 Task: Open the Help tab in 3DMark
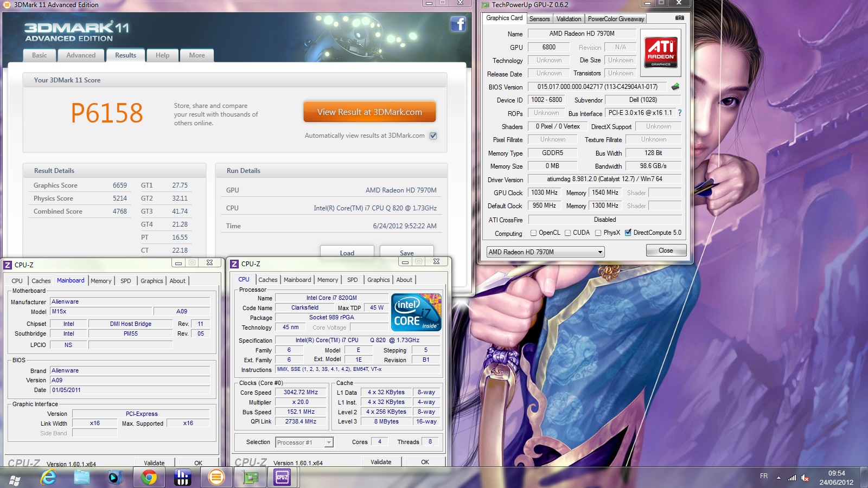pos(162,55)
